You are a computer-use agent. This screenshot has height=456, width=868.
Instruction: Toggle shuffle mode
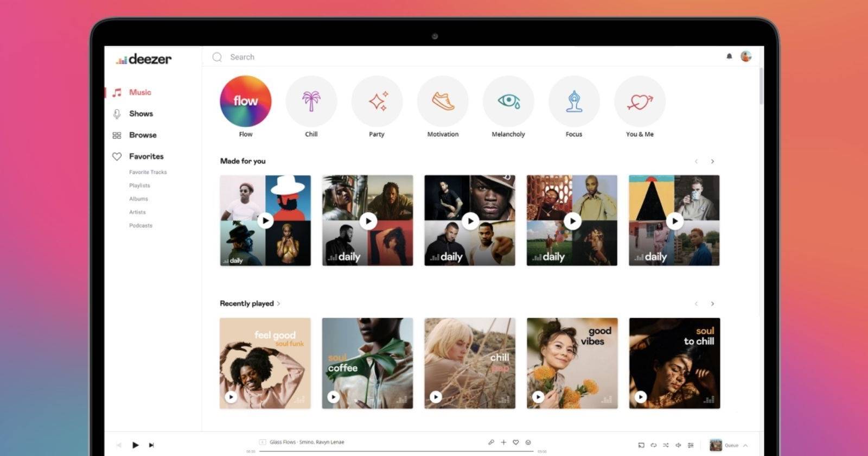666,445
